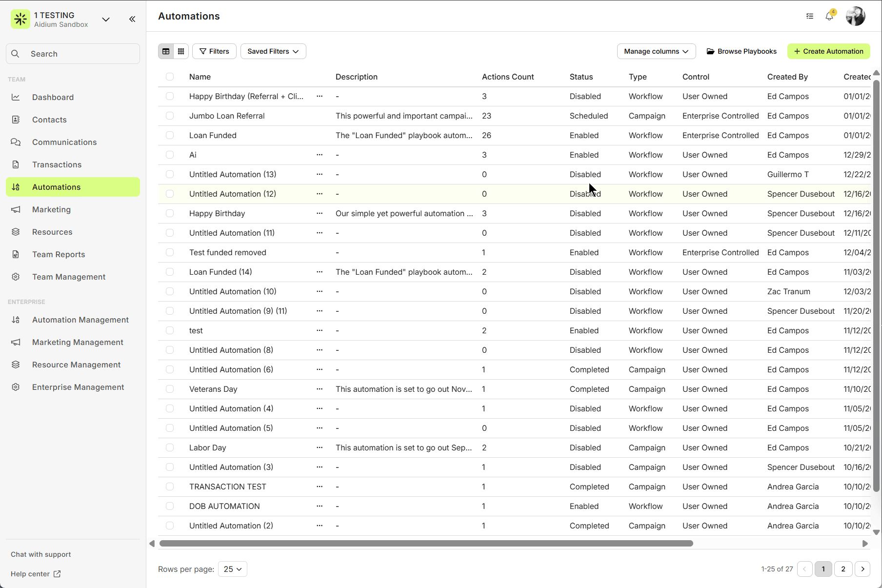Toggle the select-all header checkbox
The image size is (882, 588).
click(170, 77)
